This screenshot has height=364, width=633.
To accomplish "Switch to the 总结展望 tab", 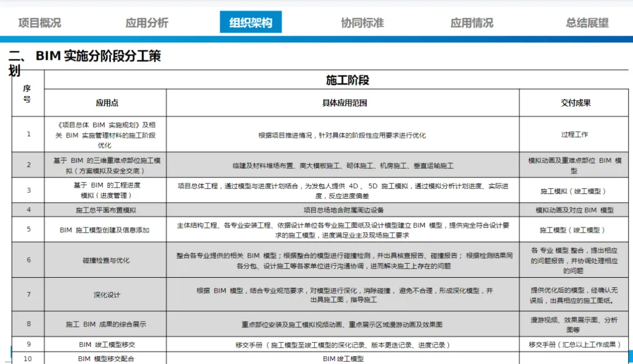I will (x=587, y=23).
